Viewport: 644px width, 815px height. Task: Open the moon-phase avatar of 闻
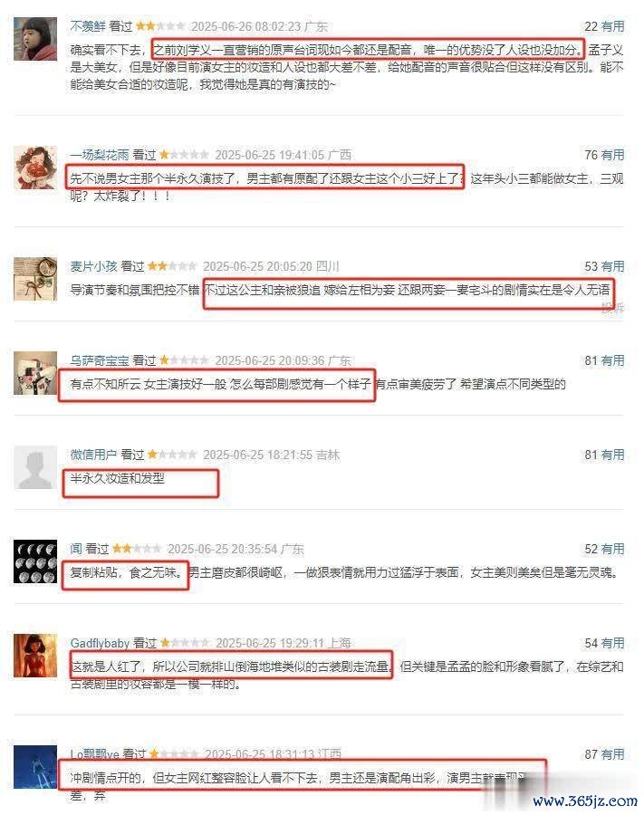pyautogui.click(x=35, y=561)
